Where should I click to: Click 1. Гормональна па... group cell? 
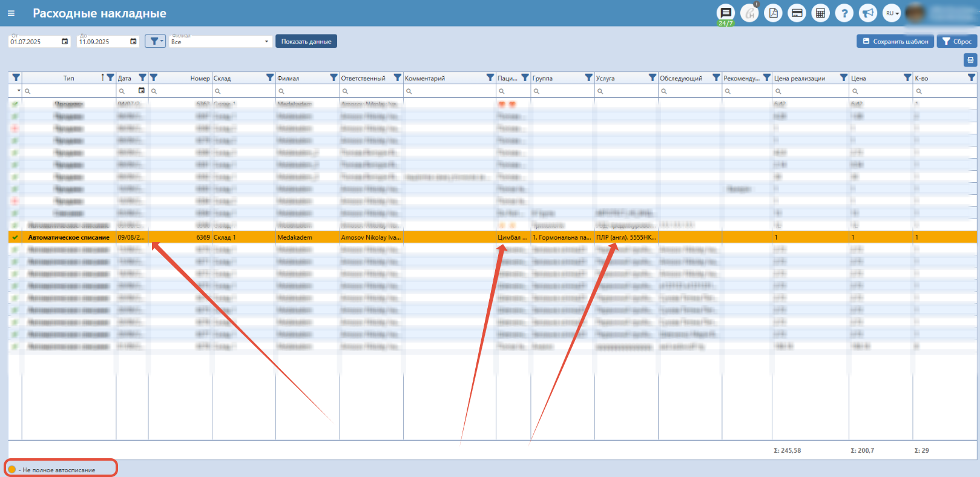click(x=562, y=237)
